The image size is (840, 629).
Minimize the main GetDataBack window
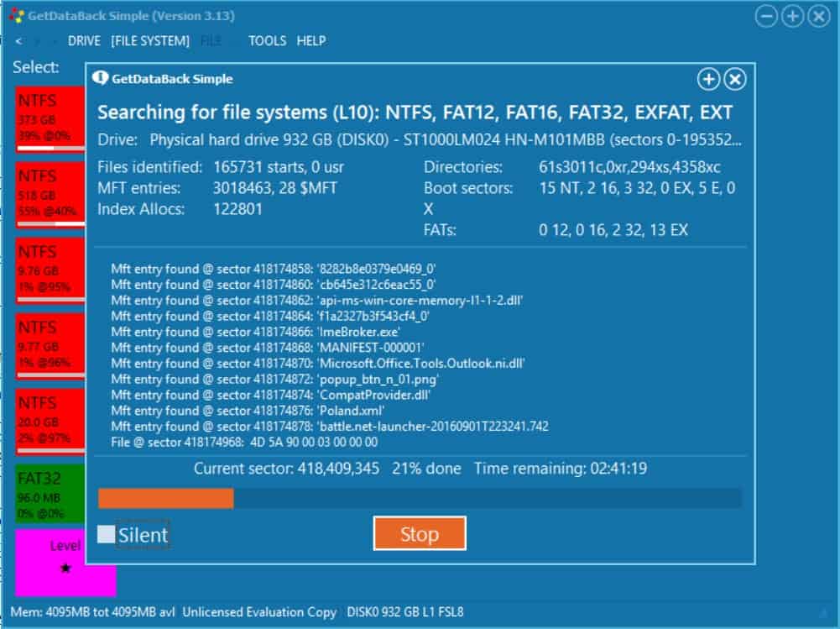coord(767,16)
